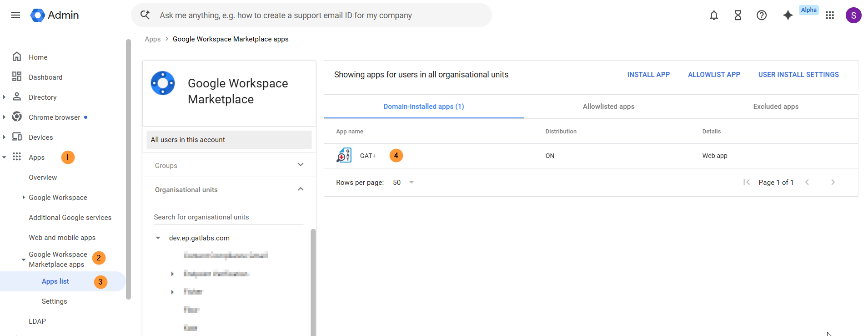Open the hourglass tasks icon
The image size is (868, 336).
738,15
